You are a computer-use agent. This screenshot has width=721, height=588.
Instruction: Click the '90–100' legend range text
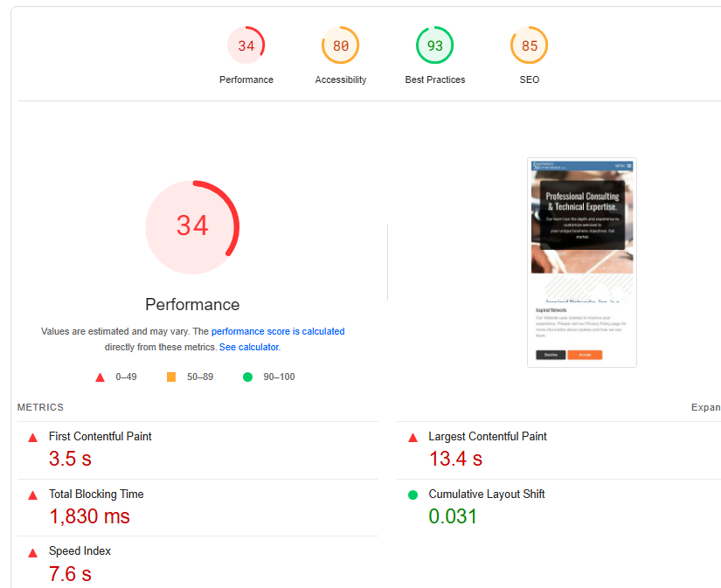point(279,377)
